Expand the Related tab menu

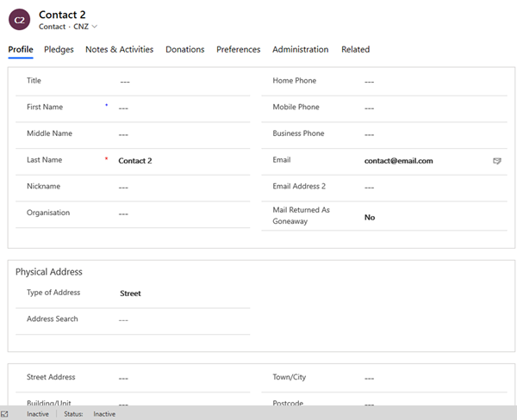(x=355, y=50)
